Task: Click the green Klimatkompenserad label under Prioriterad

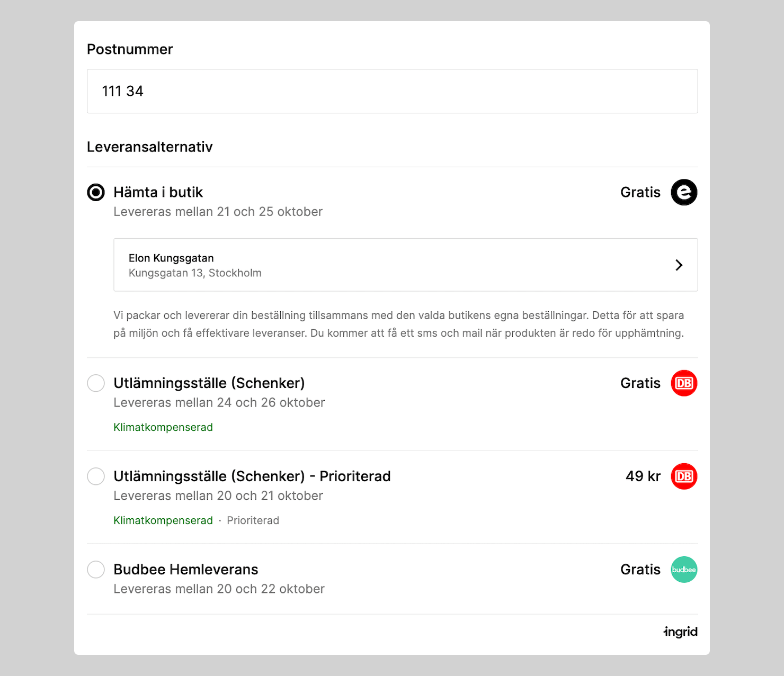Action: 163,520
